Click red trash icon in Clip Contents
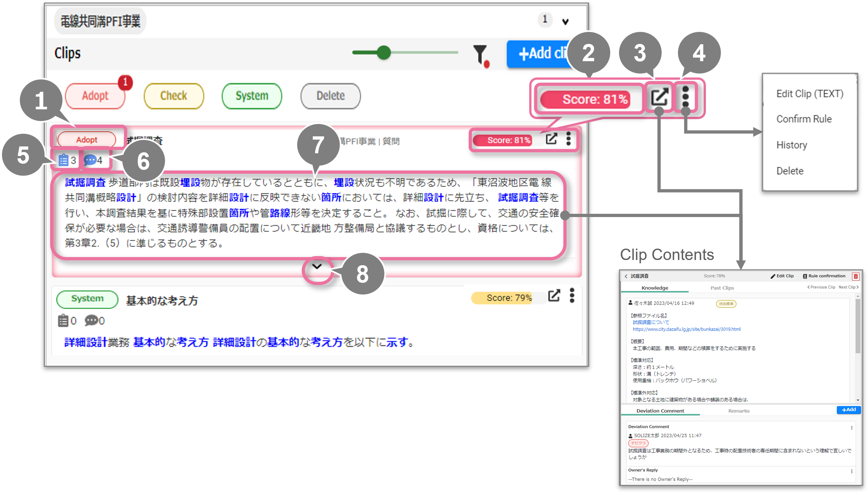The height and width of the screenshot is (493, 868). 856,276
